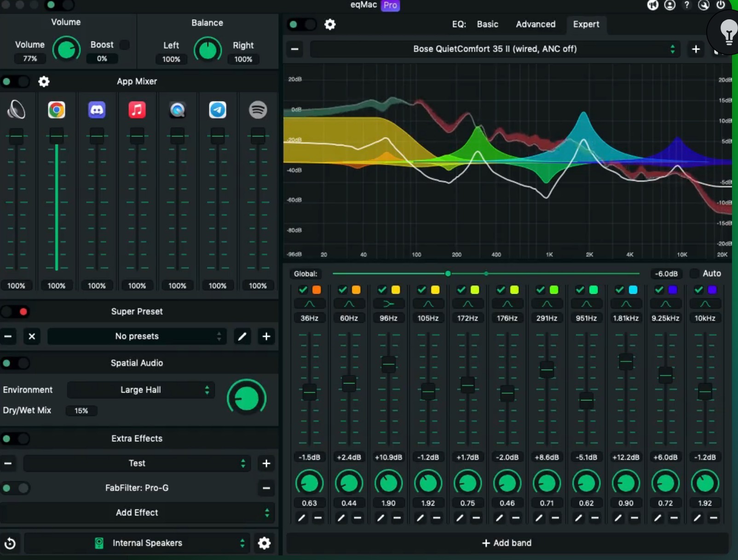This screenshot has height=560, width=738.
Task: Enable the Auto global gain checkbox
Action: 695,274
